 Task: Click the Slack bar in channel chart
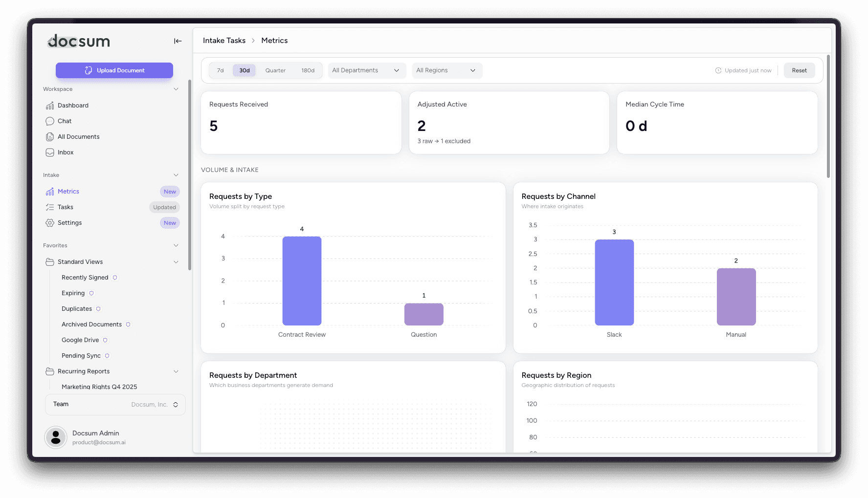(614, 282)
